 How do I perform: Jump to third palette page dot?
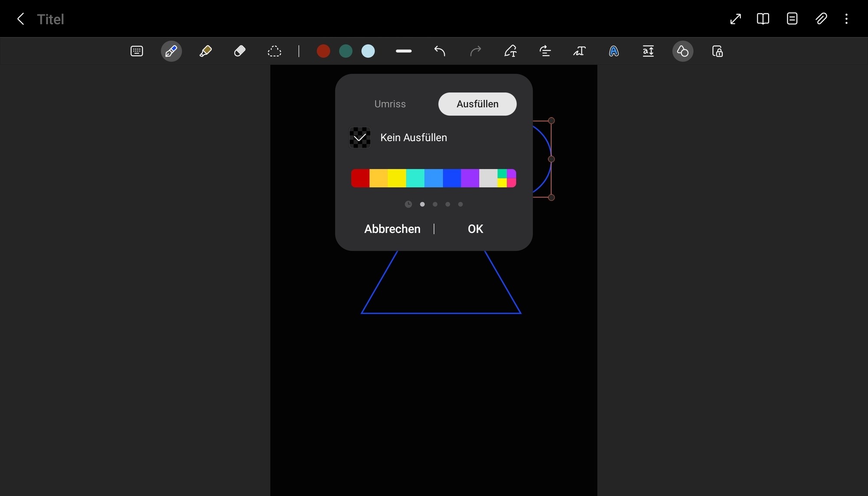pos(448,204)
